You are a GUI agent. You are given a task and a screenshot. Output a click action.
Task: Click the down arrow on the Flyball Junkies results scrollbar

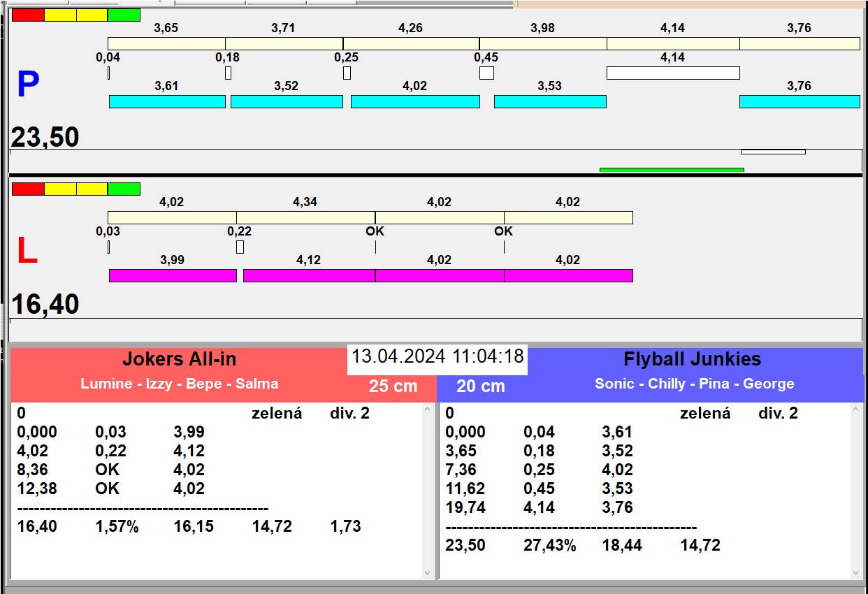pos(857,572)
